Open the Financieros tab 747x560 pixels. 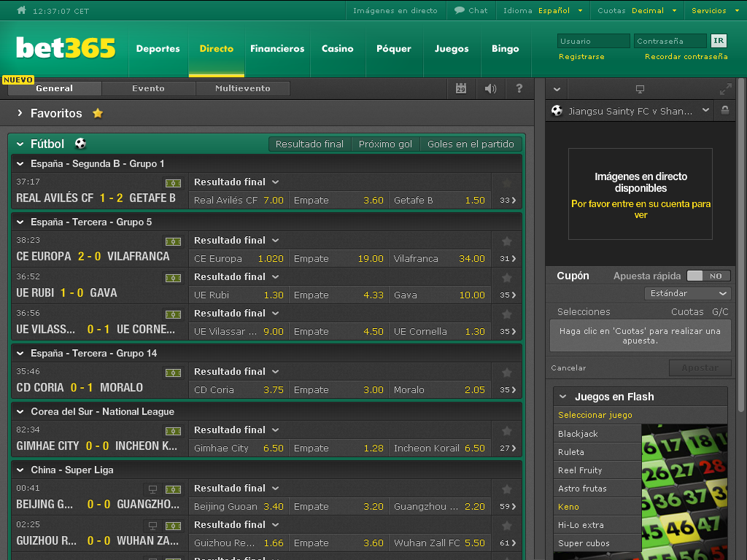pos(277,49)
